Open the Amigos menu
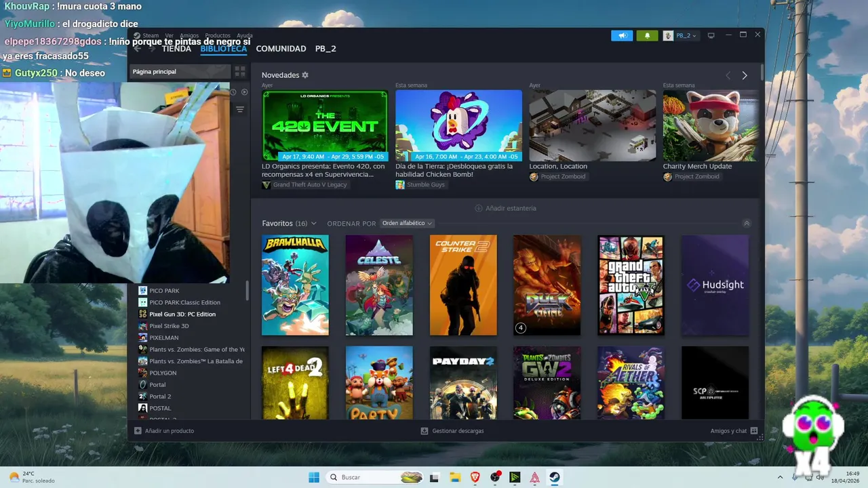This screenshot has height=488, width=868. pyautogui.click(x=189, y=35)
